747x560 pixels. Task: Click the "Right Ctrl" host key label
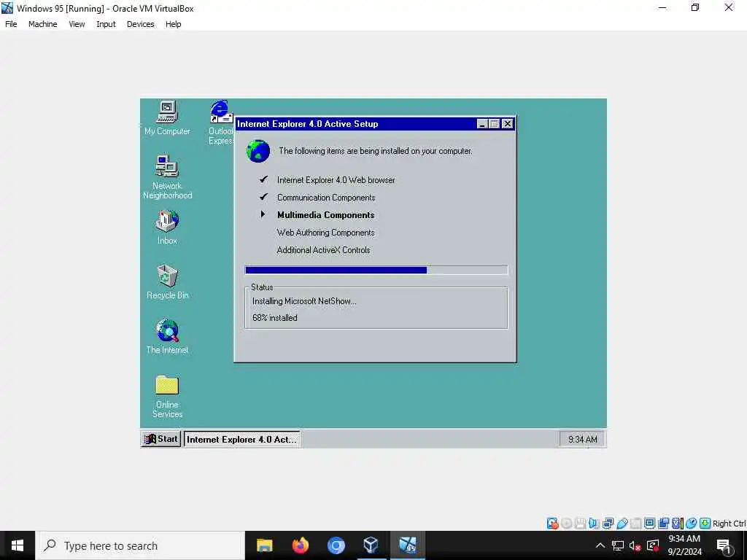coord(729,524)
